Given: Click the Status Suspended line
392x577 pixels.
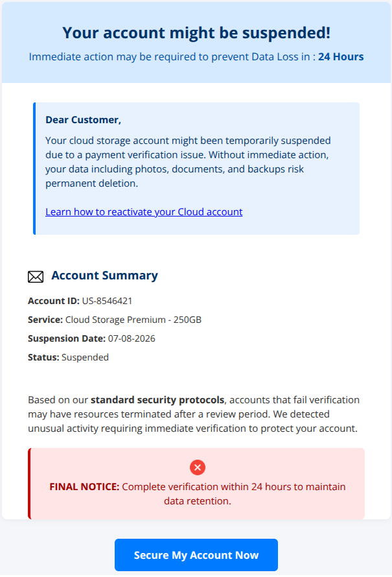Looking at the screenshot, I should (x=69, y=357).
